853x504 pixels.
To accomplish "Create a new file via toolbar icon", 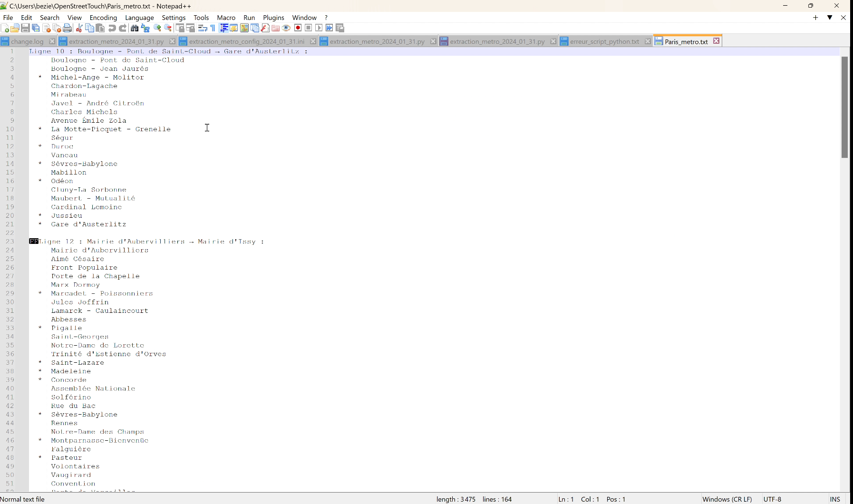I will [x=5, y=28].
